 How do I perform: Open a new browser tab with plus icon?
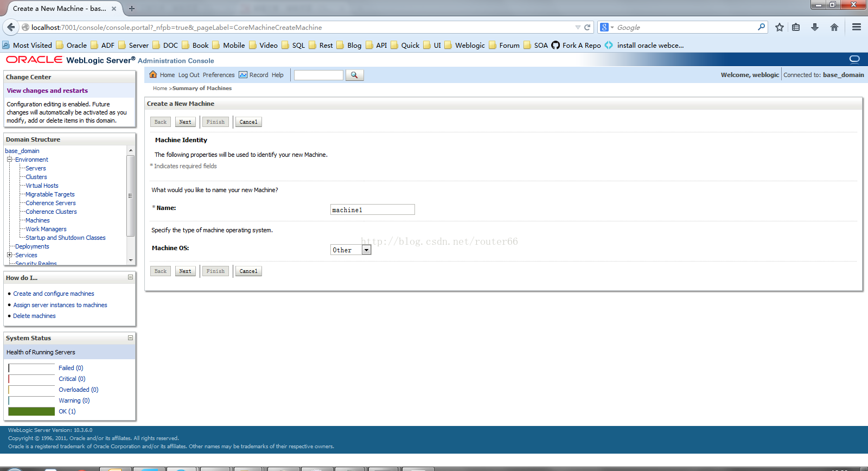click(x=132, y=9)
